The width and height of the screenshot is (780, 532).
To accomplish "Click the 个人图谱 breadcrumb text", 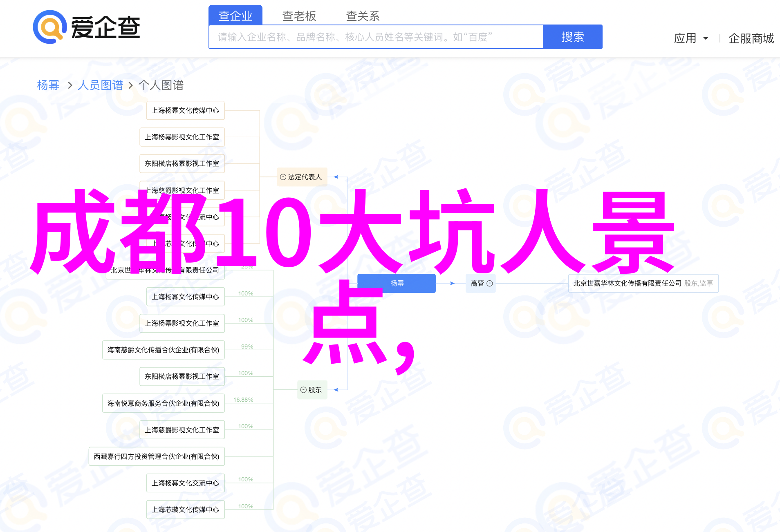I will (161, 85).
